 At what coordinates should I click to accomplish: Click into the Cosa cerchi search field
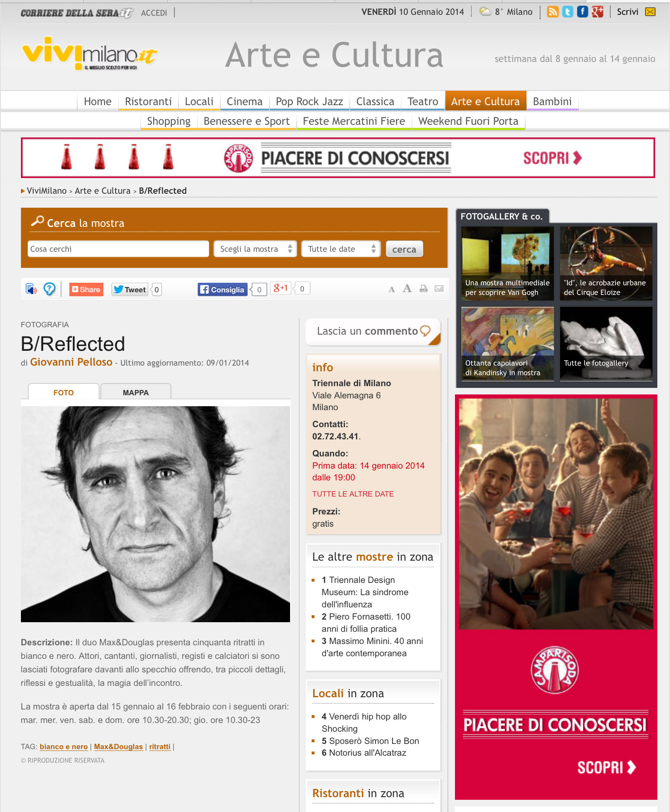click(118, 249)
